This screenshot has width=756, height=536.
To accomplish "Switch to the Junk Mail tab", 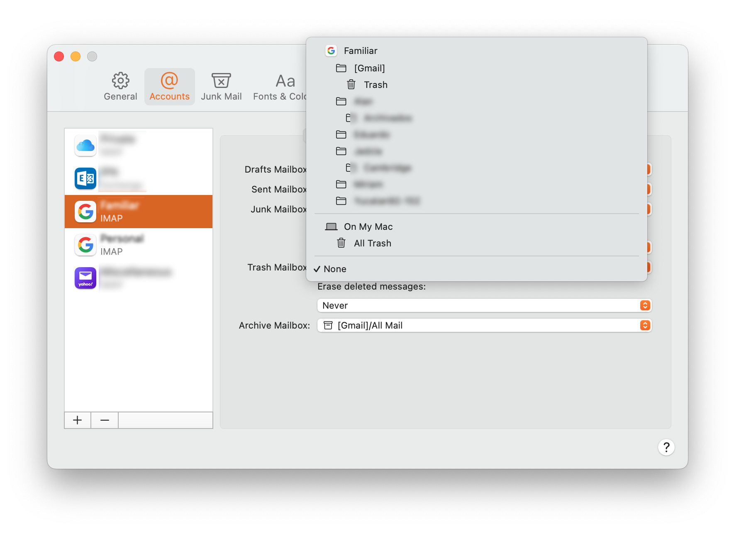I will [x=221, y=87].
